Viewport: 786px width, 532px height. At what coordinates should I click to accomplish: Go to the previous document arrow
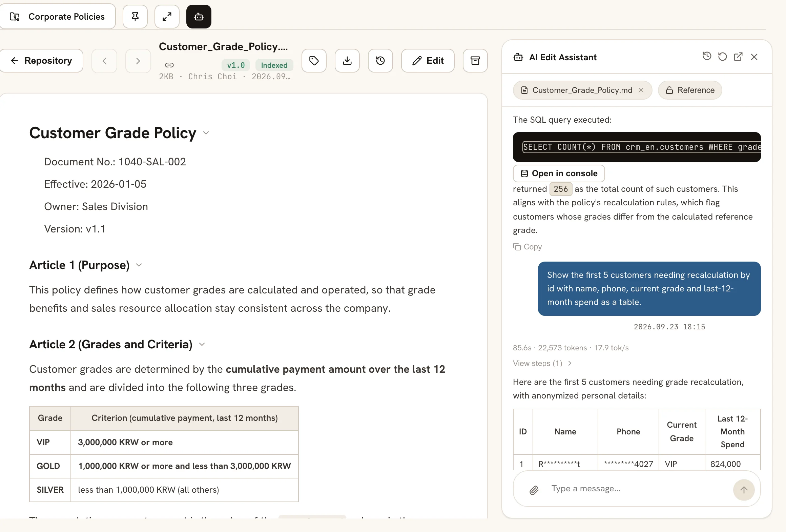[x=104, y=61]
